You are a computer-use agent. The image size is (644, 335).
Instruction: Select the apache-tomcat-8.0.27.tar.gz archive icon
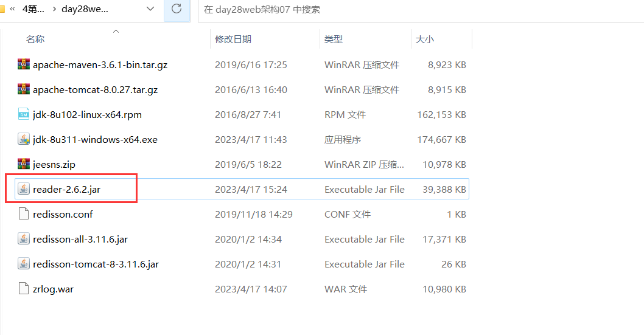(24, 89)
